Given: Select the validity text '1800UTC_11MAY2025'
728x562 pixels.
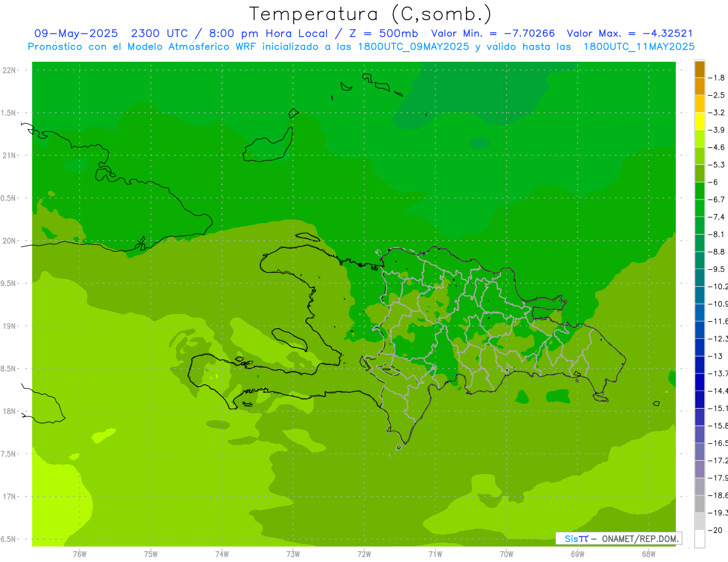Looking at the screenshot, I should pos(639,47).
